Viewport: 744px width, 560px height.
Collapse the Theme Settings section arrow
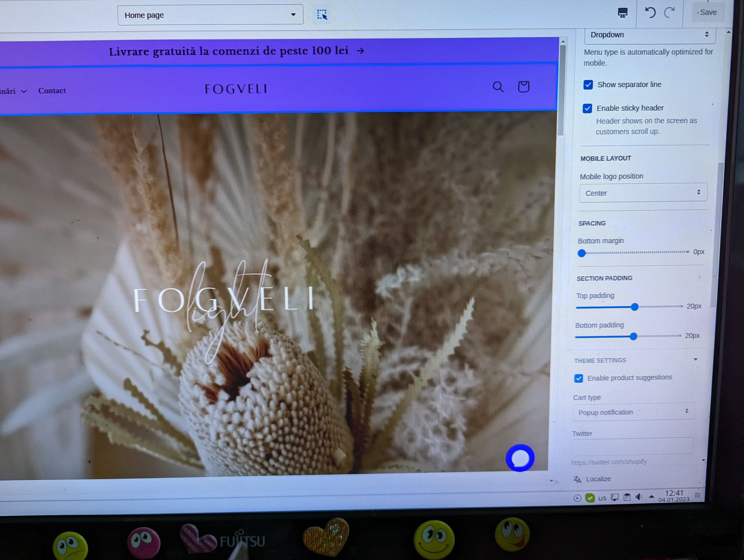tap(695, 360)
